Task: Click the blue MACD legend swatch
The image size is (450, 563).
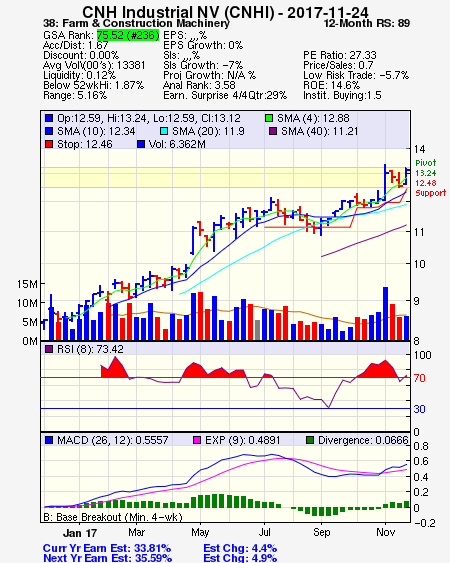Action: click(x=49, y=440)
